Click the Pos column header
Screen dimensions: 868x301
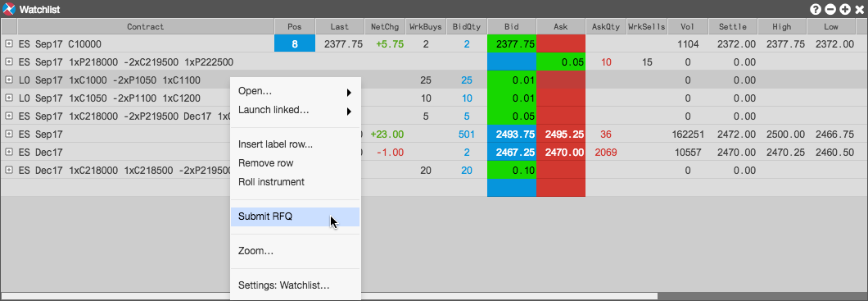tap(295, 26)
